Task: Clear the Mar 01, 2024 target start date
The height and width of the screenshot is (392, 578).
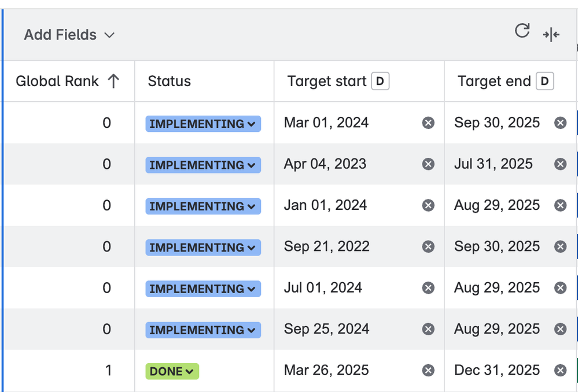Action: (428, 123)
